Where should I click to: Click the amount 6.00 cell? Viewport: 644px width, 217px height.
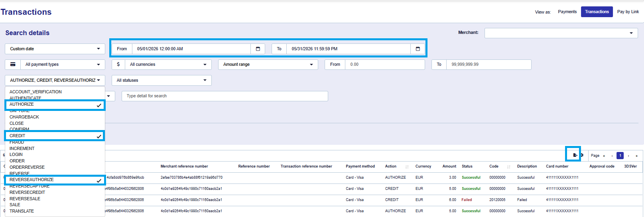452,200
